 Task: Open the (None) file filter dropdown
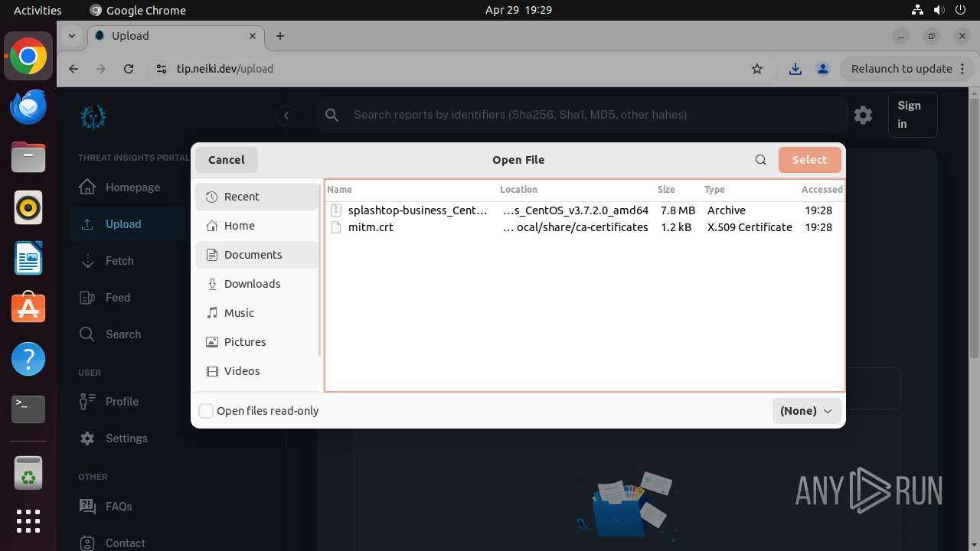click(x=806, y=411)
